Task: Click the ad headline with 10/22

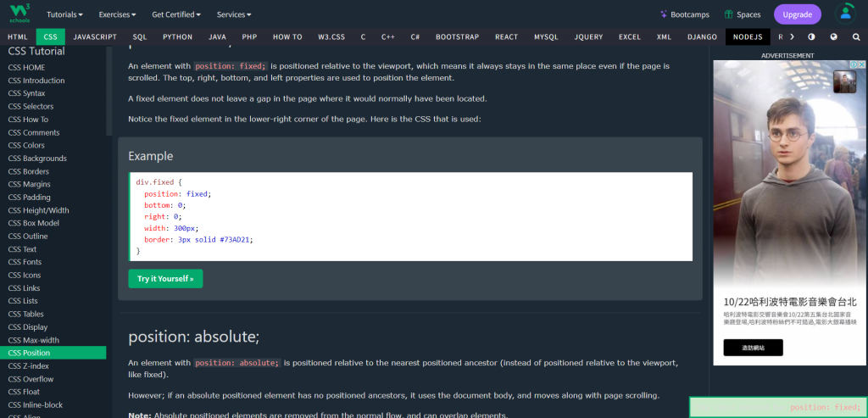Action: [x=790, y=303]
